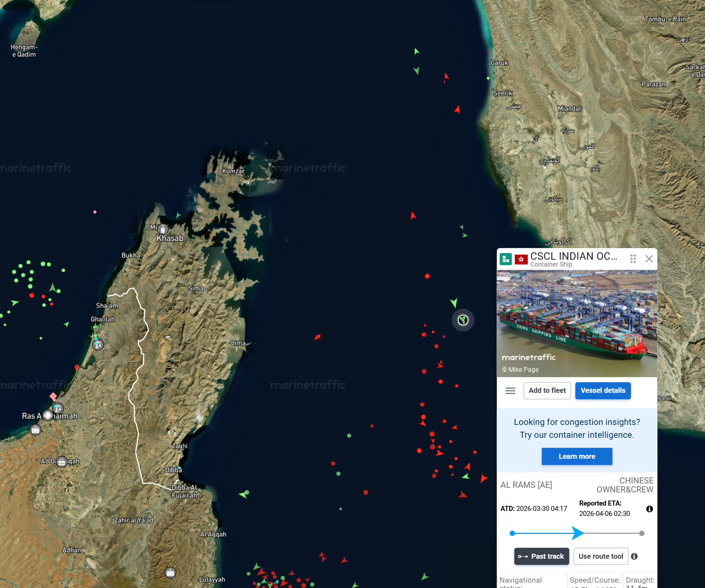Click the route tool info icon

634,556
